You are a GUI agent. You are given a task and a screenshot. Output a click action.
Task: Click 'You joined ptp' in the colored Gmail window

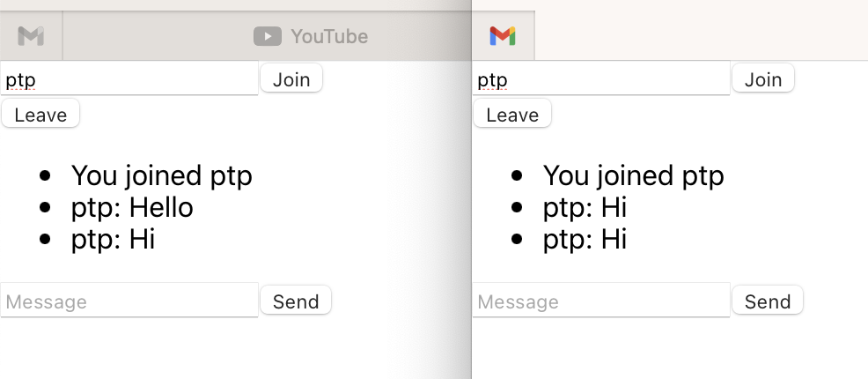coord(633,175)
